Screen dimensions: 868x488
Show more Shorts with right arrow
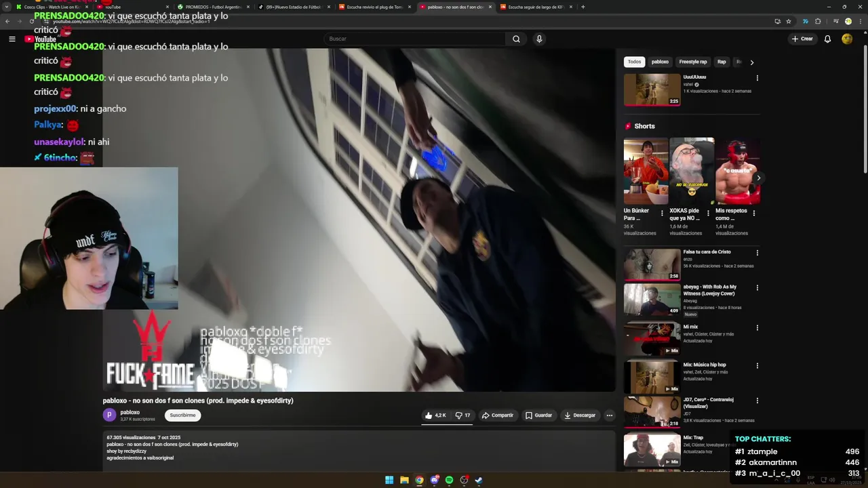click(x=758, y=178)
